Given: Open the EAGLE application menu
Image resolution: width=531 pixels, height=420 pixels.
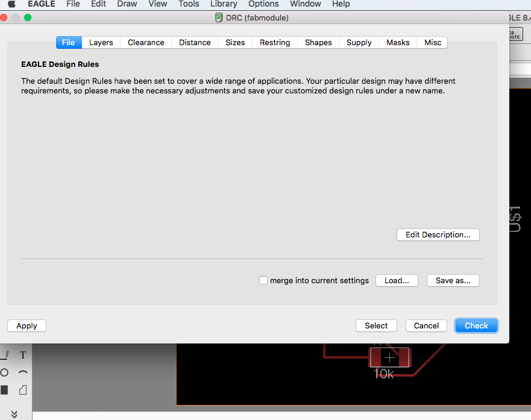Looking at the screenshot, I should (42, 4).
